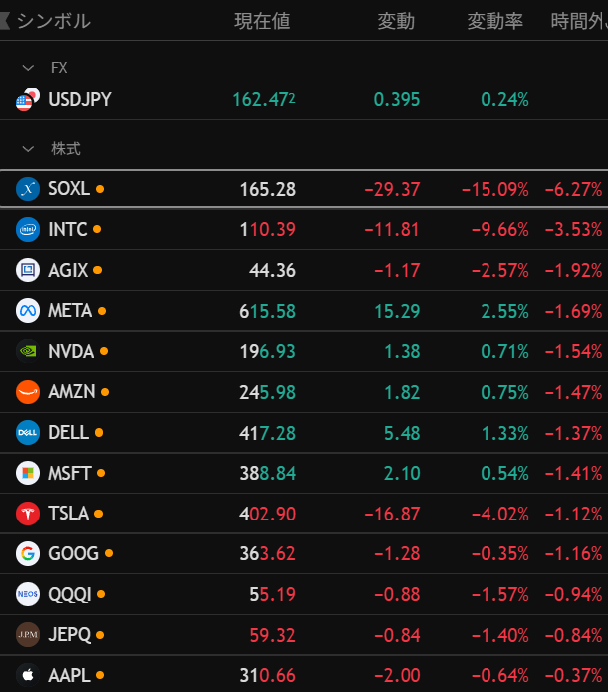This screenshot has height=692, width=608.
Task: Click the orange status dot beside MSFT
Action: coord(101,473)
